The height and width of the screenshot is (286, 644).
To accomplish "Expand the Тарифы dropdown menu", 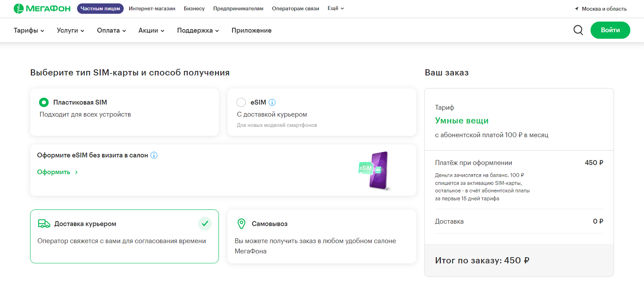I will (x=29, y=30).
